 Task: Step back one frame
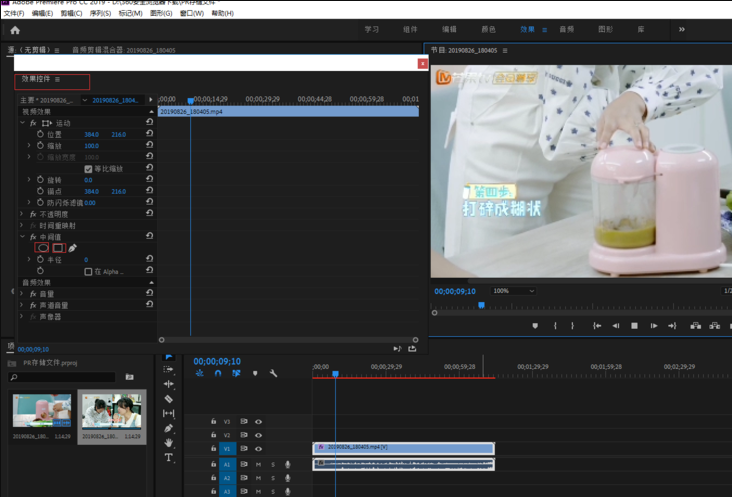pos(616,326)
